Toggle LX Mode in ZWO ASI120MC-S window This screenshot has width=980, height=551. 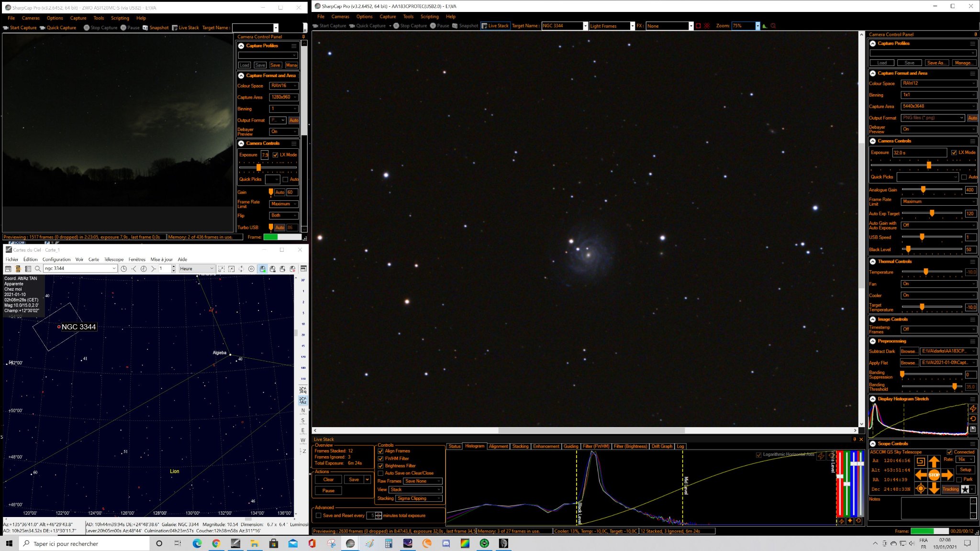click(275, 155)
